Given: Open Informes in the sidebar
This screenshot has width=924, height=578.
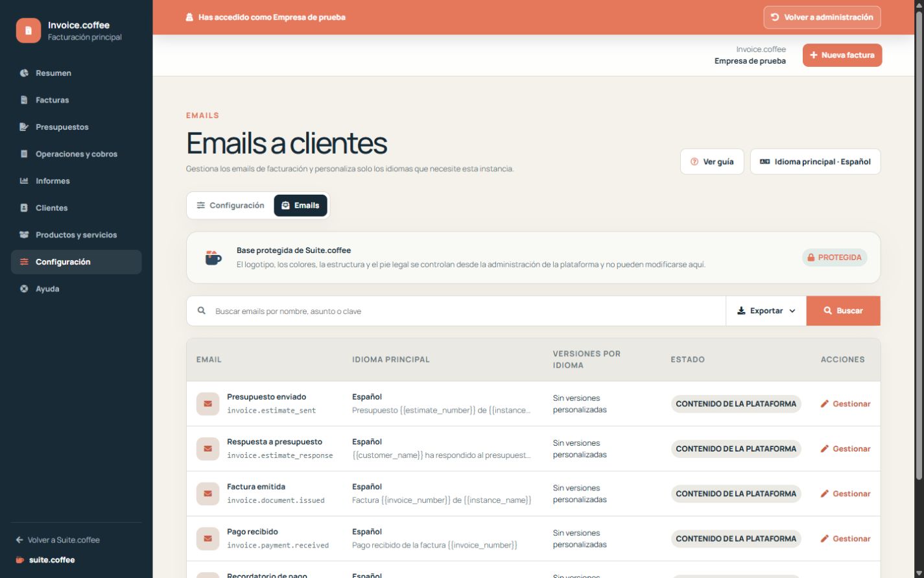Looking at the screenshot, I should click(x=76, y=181).
